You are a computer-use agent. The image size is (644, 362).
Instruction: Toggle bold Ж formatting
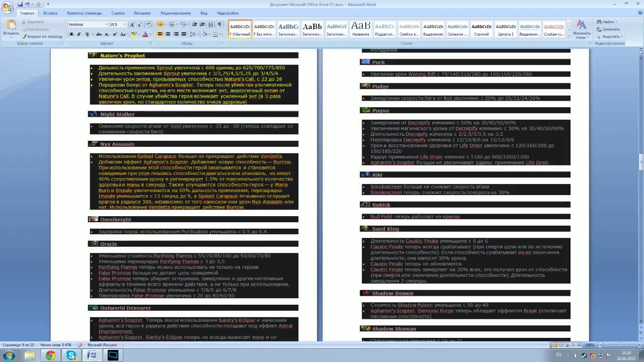[71, 34]
